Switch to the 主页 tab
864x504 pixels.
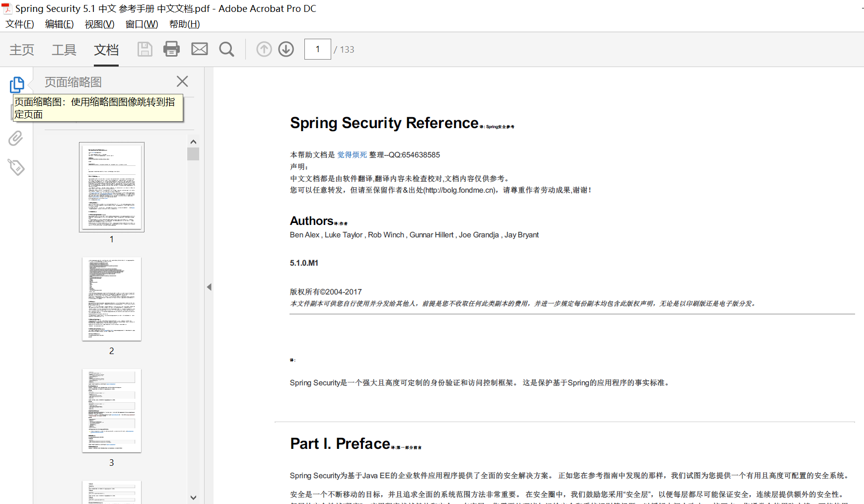[22, 50]
